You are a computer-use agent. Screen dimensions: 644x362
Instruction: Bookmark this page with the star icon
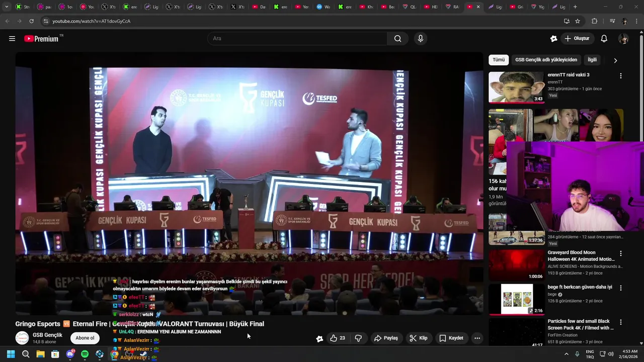(x=578, y=21)
